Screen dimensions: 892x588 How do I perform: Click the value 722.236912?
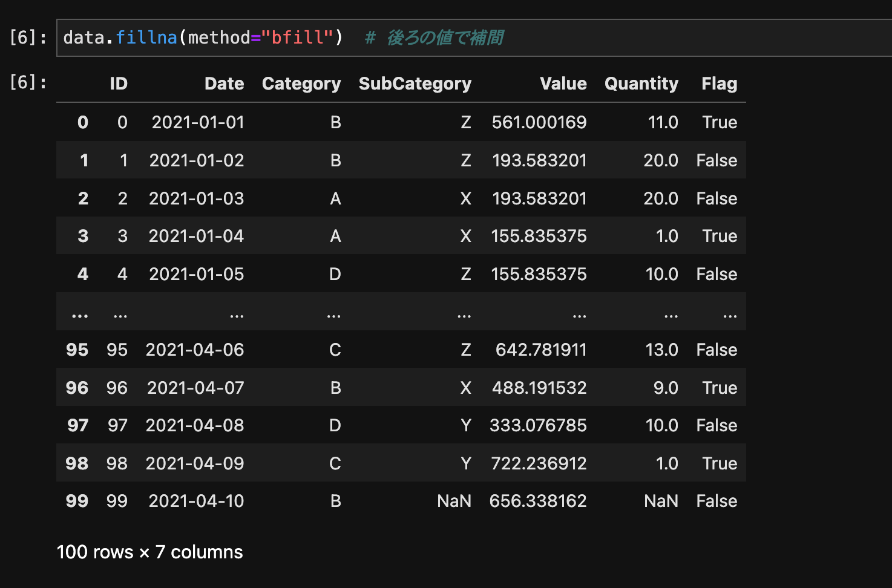(x=539, y=463)
